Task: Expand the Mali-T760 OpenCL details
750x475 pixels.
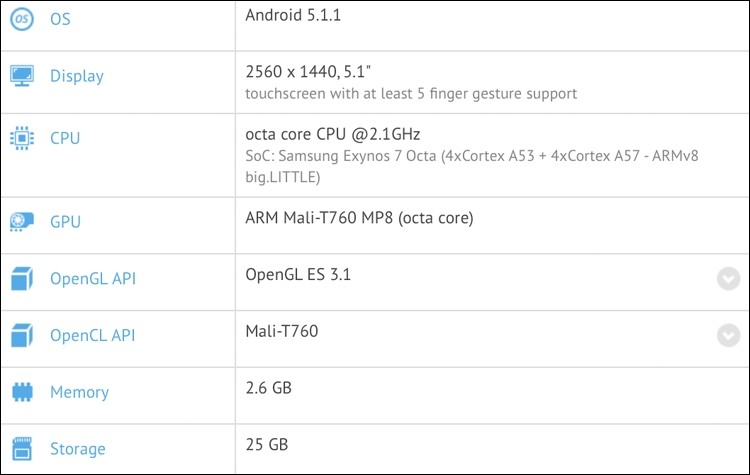Action: 728,336
